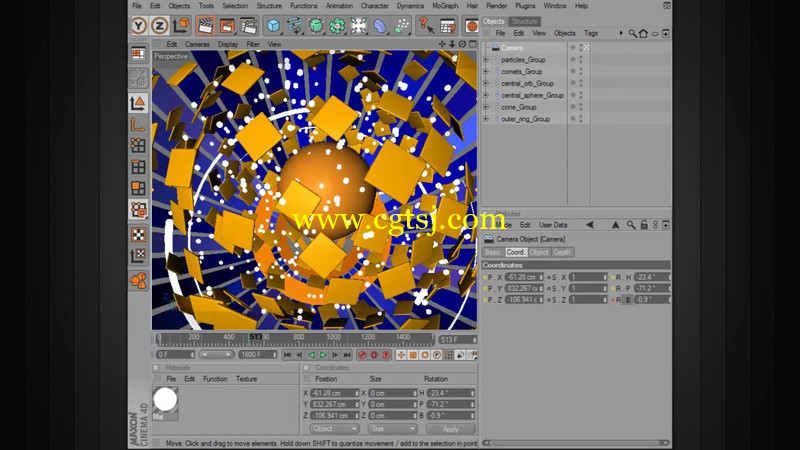The width and height of the screenshot is (800, 450).
Task: Click the toggle viewport layout icon
Action: 472,44
